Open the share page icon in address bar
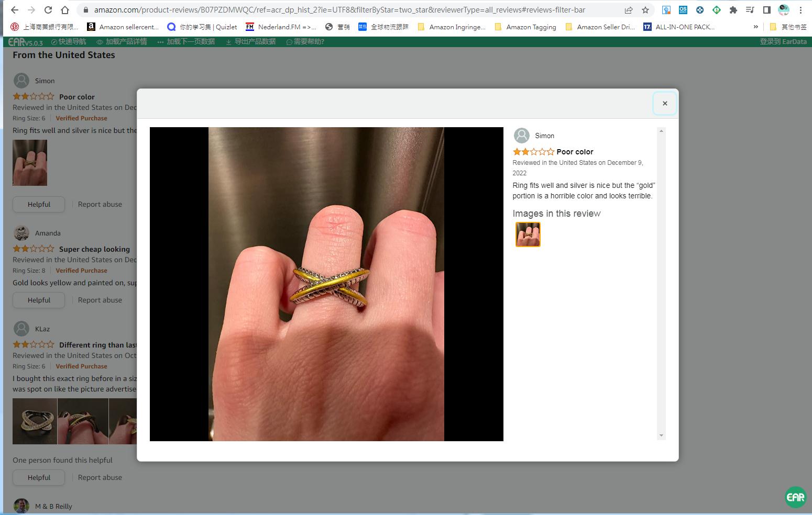The width and height of the screenshot is (812, 515). click(629, 10)
